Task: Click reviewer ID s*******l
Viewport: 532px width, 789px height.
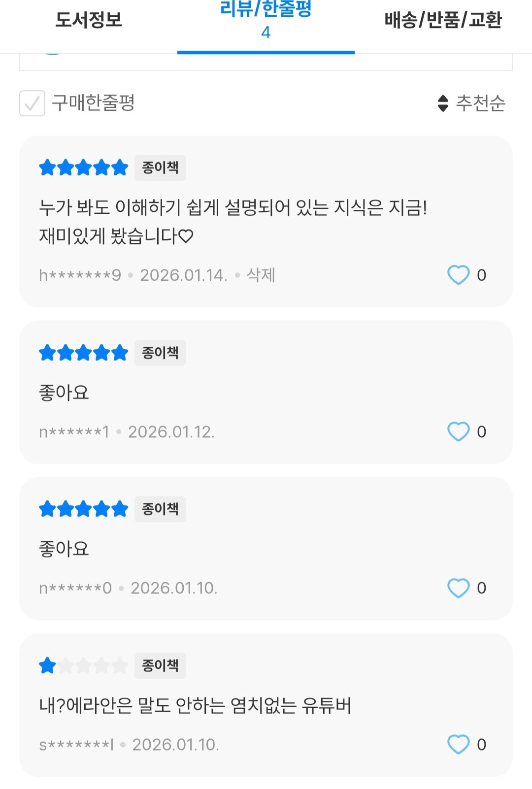Action: tap(76, 745)
